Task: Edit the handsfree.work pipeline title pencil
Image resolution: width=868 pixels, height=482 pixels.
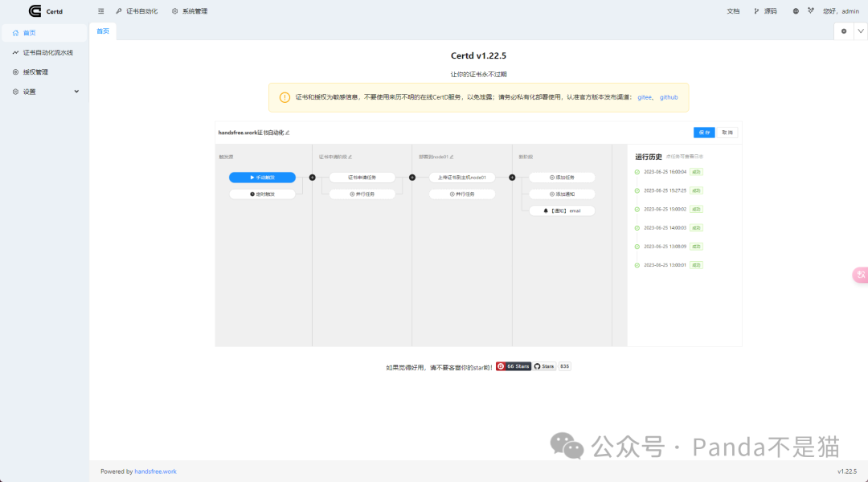Action: tap(287, 133)
